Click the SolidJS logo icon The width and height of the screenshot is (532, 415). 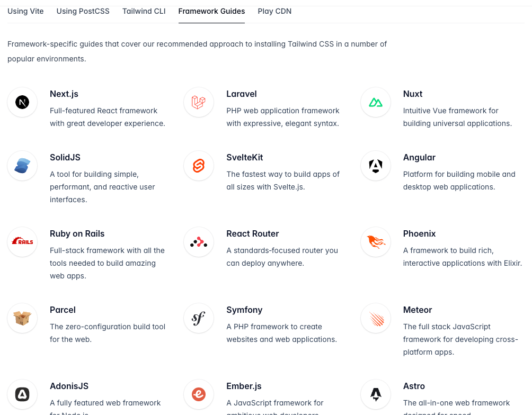pos(22,166)
